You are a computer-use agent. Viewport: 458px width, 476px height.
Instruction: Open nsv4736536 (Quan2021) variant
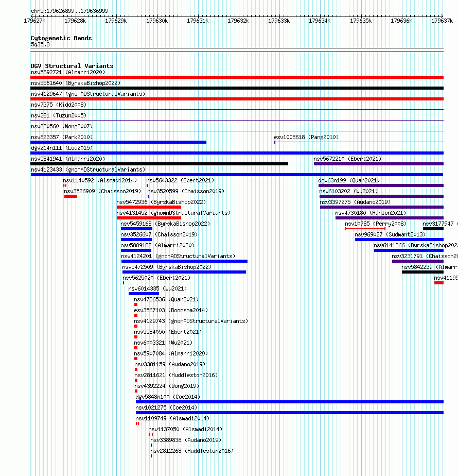pyautogui.click(x=166, y=300)
